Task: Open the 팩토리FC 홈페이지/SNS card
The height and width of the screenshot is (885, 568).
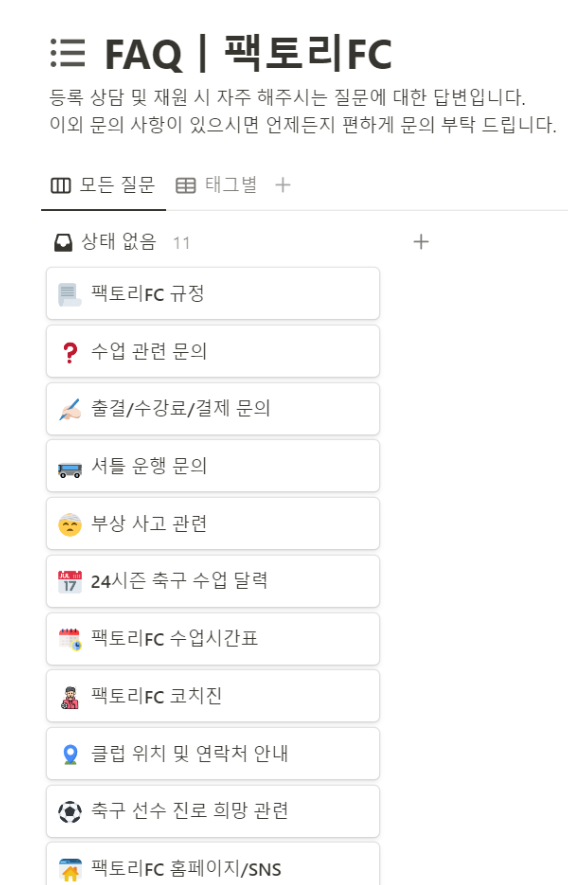Action: (213, 864)
